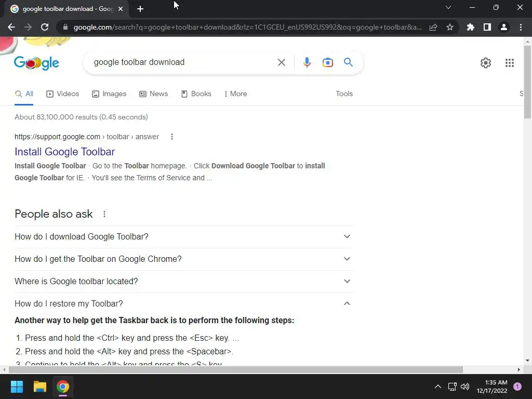The height and width of the screenshot is (399, 532).
Task: Open the Chrome profile avatar
Action: coord(504,27)
